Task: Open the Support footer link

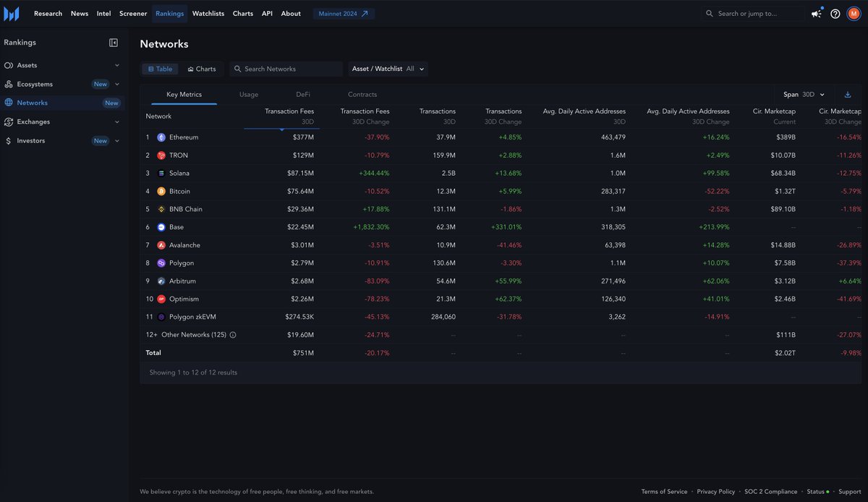Action: click(x=850, y=492)
